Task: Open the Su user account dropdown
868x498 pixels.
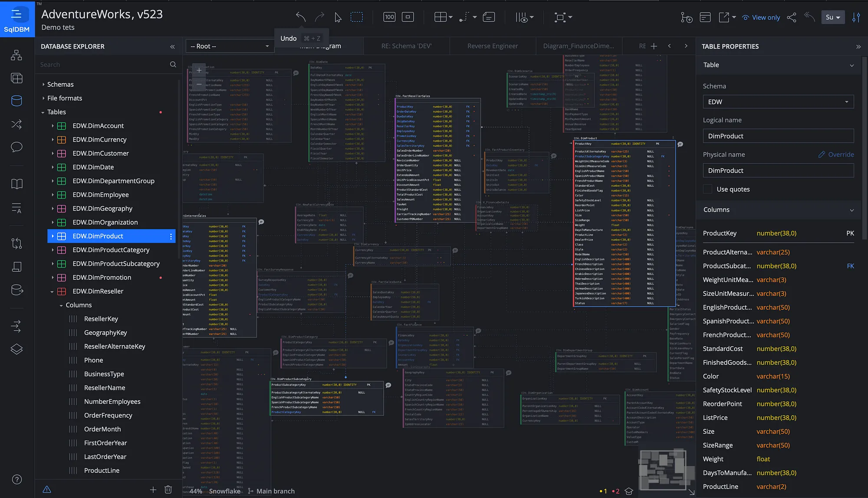Action: click(833, 17)
